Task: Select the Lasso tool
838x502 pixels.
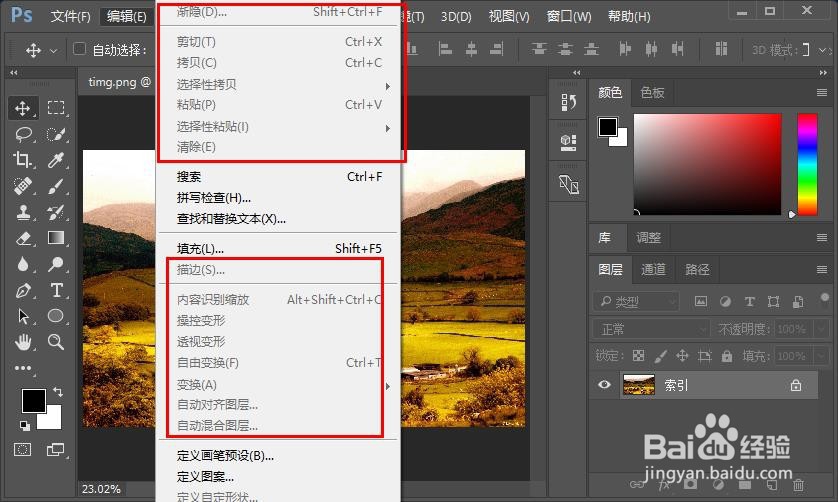Action: coord(24,134)
